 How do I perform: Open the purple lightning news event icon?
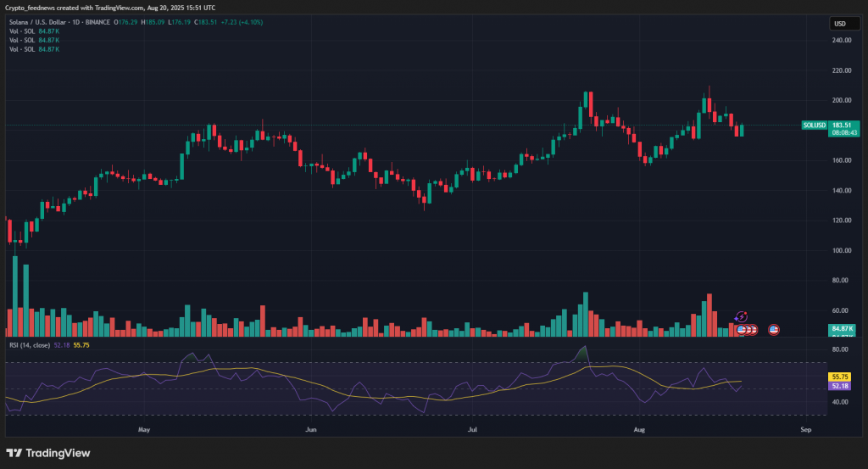741,317
